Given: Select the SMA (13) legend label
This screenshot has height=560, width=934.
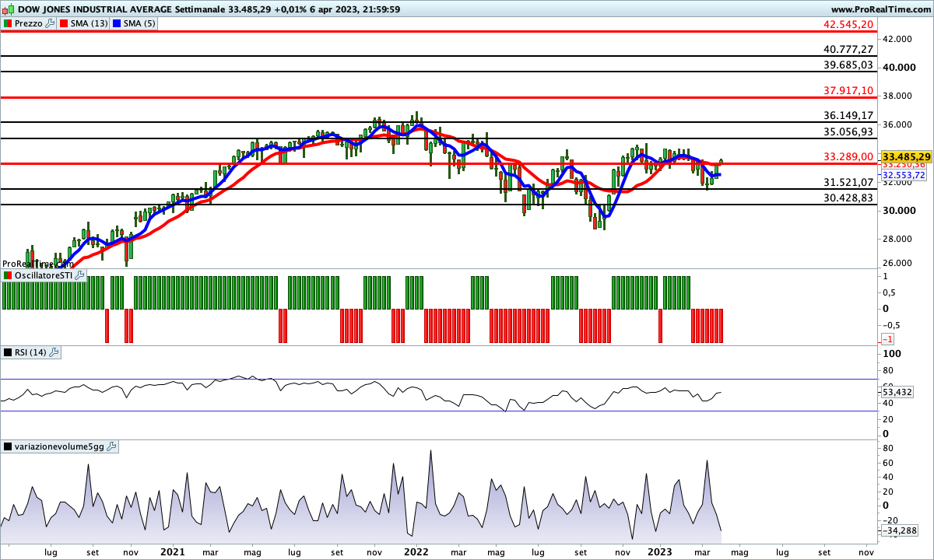Looking at the screenshot, I should [89, 23].
